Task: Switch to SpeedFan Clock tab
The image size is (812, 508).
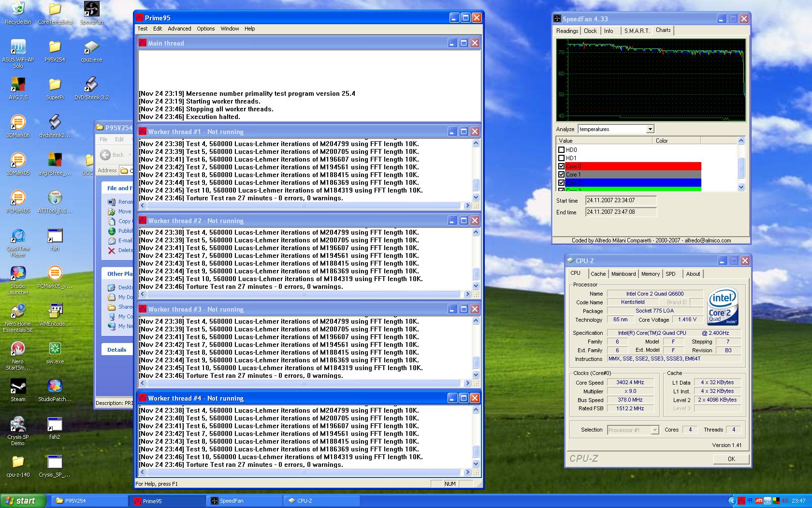Action: coord(590,31)
